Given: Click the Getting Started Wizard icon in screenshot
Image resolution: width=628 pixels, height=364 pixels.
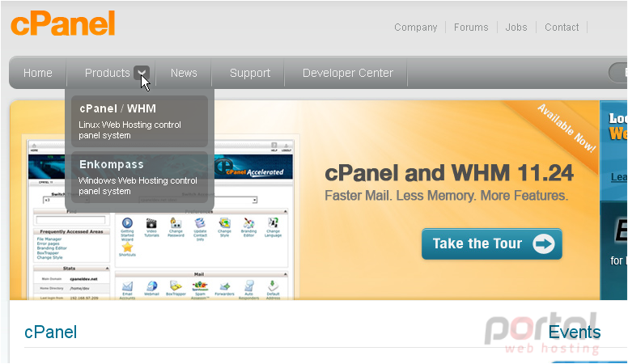Looking at the screenshot, I should (127, 222).
